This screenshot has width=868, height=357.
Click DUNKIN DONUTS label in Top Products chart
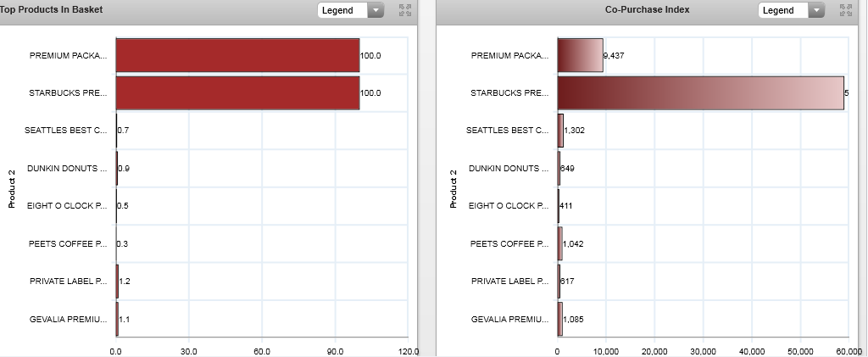click(67, 169)
